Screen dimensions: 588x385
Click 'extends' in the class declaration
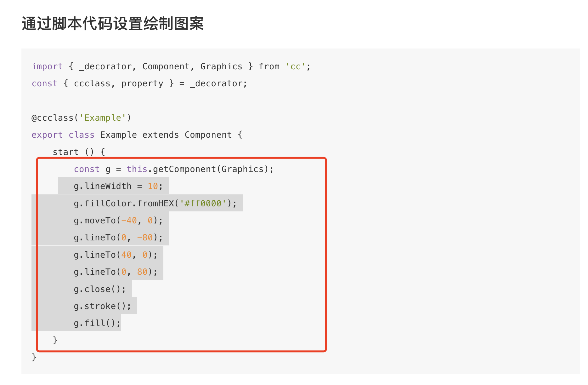[x=161, y=135]
